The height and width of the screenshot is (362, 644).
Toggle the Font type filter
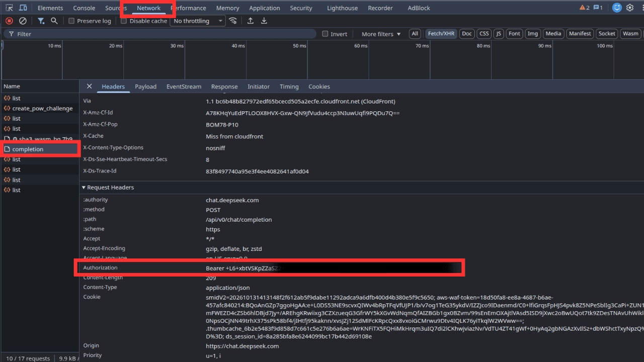(514, 34)
